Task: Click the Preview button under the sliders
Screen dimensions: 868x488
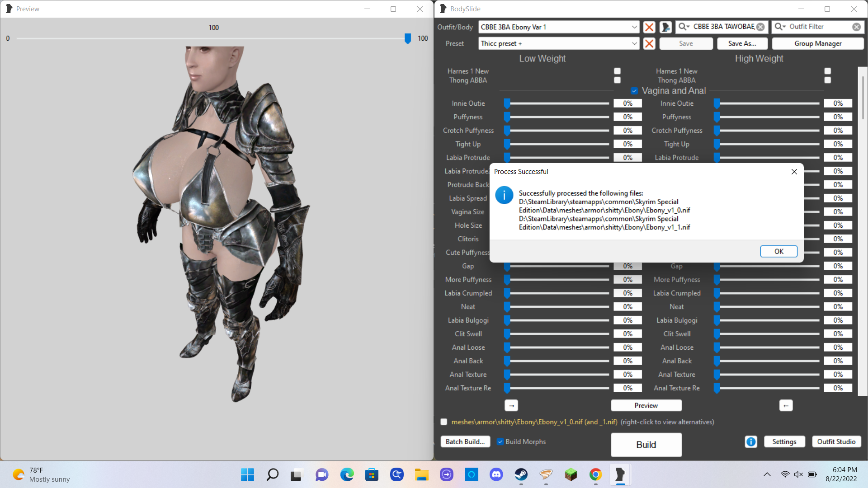Action: tap(646, 406)
